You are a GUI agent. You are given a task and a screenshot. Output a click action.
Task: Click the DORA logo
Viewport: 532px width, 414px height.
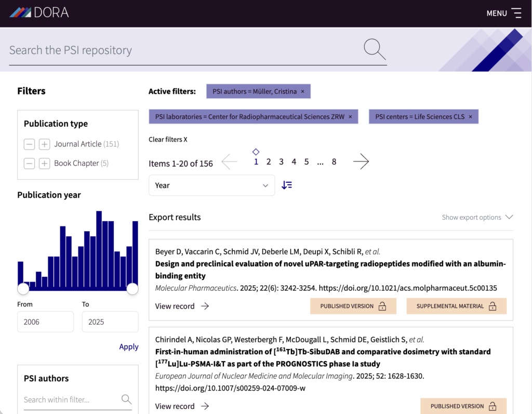(39, 12)
